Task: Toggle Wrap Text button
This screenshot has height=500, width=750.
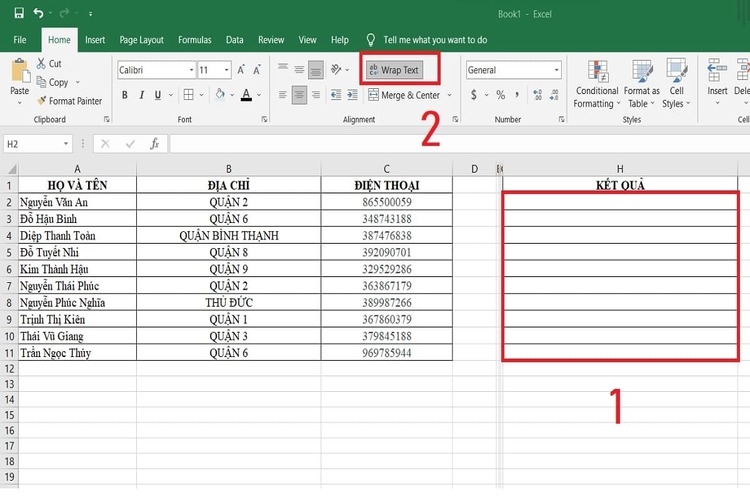Action: click(x=395, y=70)
